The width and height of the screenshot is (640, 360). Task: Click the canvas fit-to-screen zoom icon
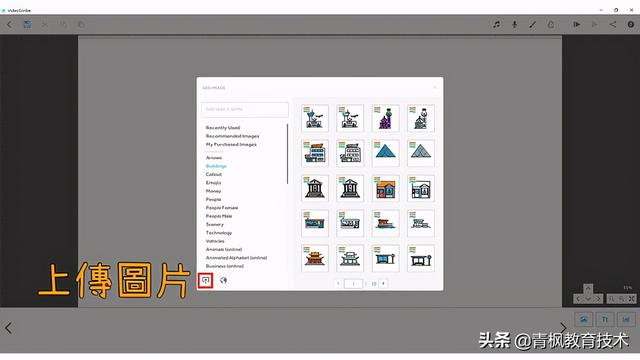coord(631,299)
